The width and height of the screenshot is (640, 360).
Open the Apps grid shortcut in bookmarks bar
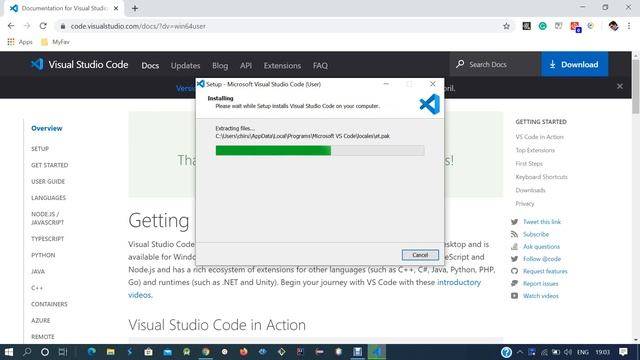pos(20,42)
